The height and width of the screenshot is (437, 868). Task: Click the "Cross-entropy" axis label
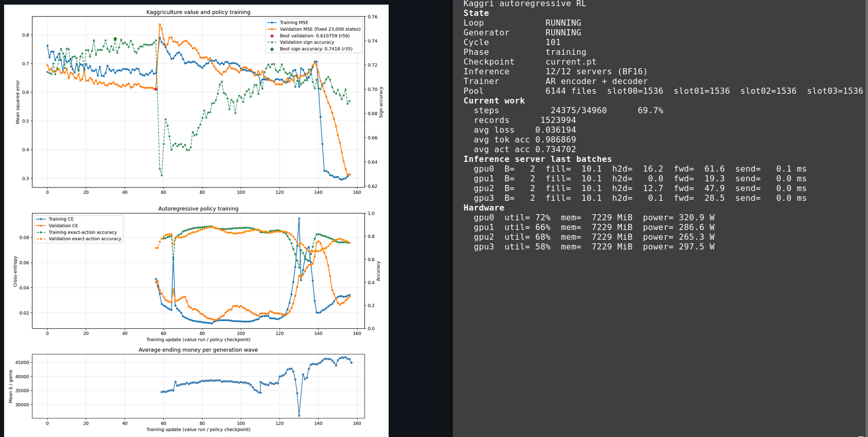tap(15, 271)
